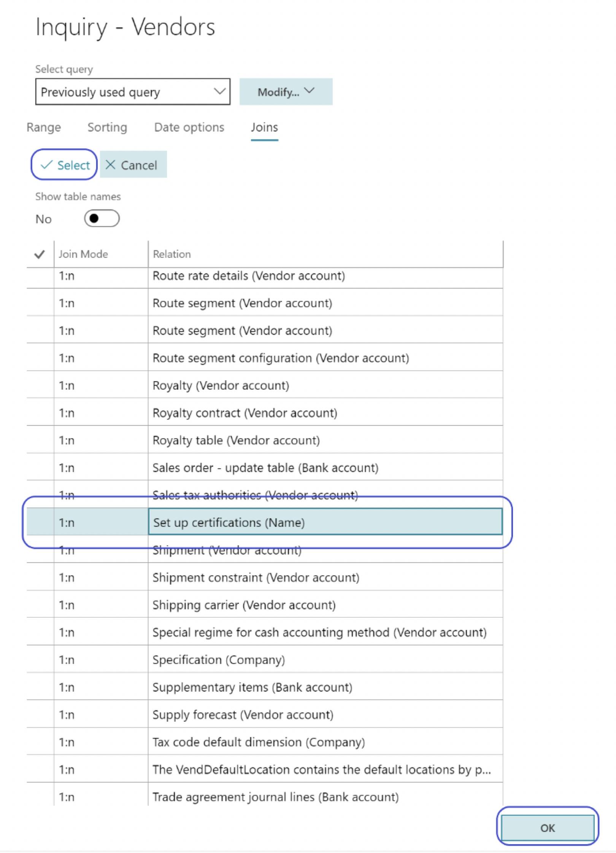Screen dimensions: 616x853
Task: Select Specification (Company) row
Action: coord(265,660)
